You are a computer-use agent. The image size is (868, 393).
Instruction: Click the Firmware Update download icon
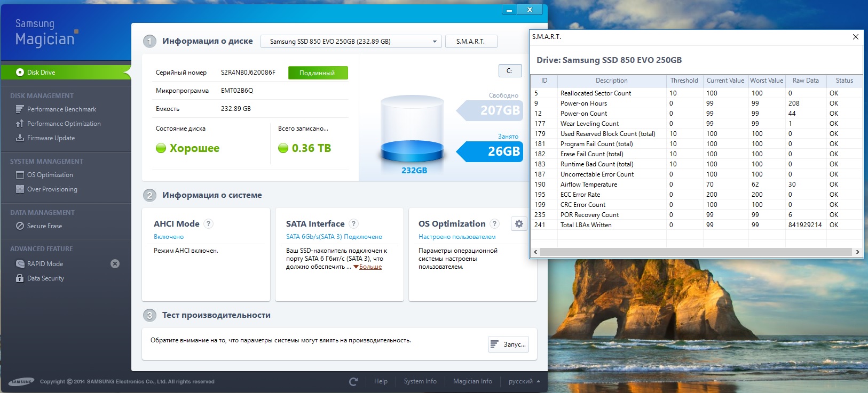coord(20,138)
